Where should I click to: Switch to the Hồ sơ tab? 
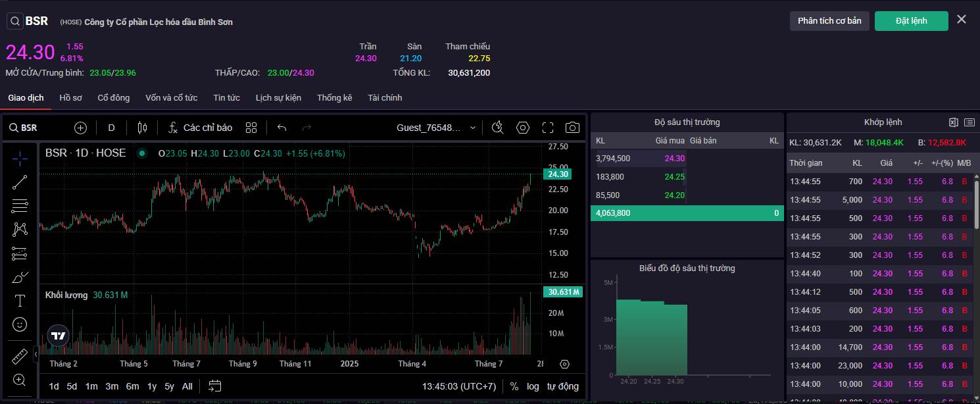click(x=70, y=97)
